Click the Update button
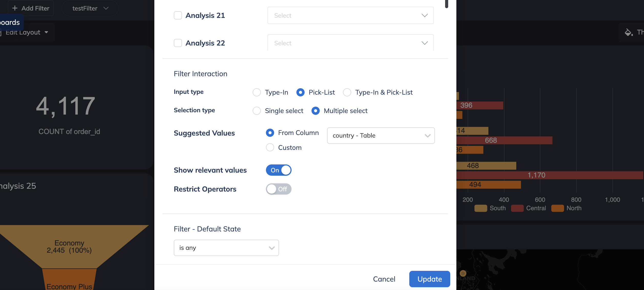The width and height of the screenshot is (644, 290). [430, 279]
